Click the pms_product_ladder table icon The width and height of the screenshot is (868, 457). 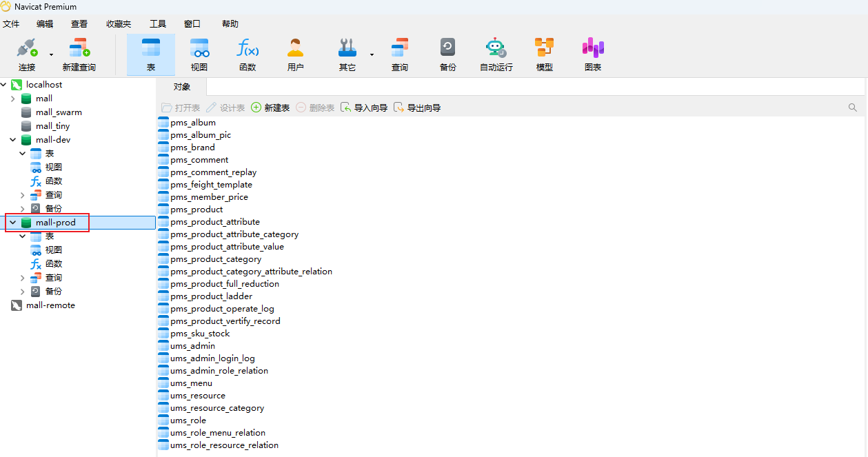163,296
